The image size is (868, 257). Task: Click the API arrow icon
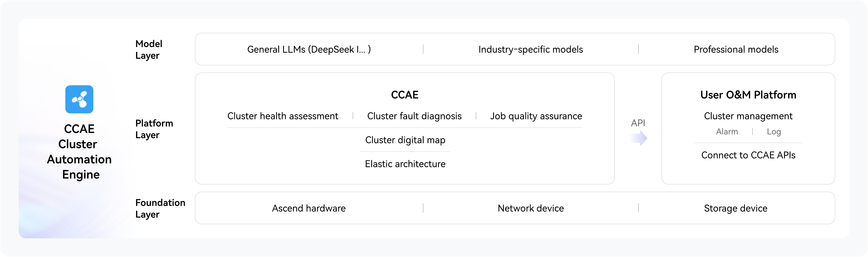click(639, 138)
